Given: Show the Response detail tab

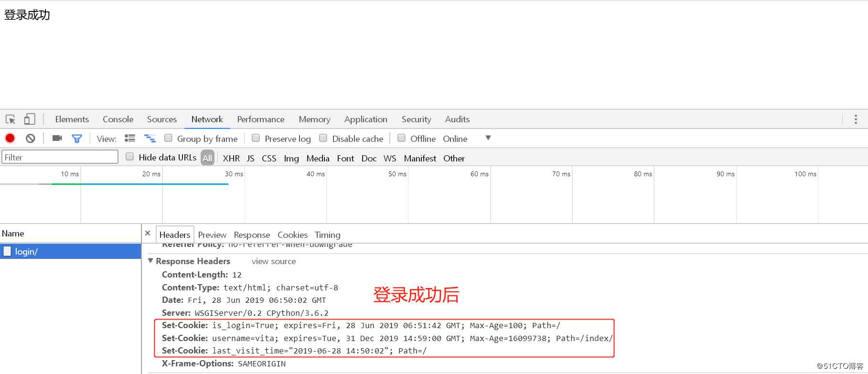Looking at the screenshot, I should tap(252, 235).
